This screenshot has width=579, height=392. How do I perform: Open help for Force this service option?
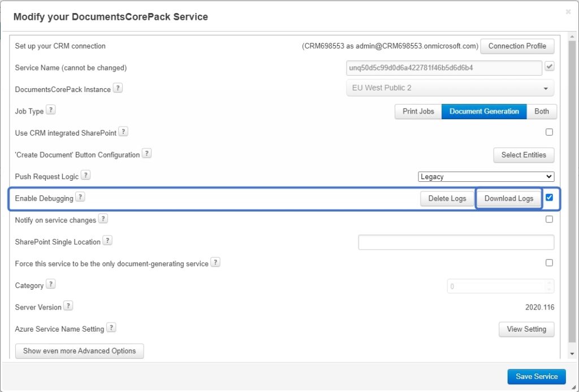(x=215, y=262)
